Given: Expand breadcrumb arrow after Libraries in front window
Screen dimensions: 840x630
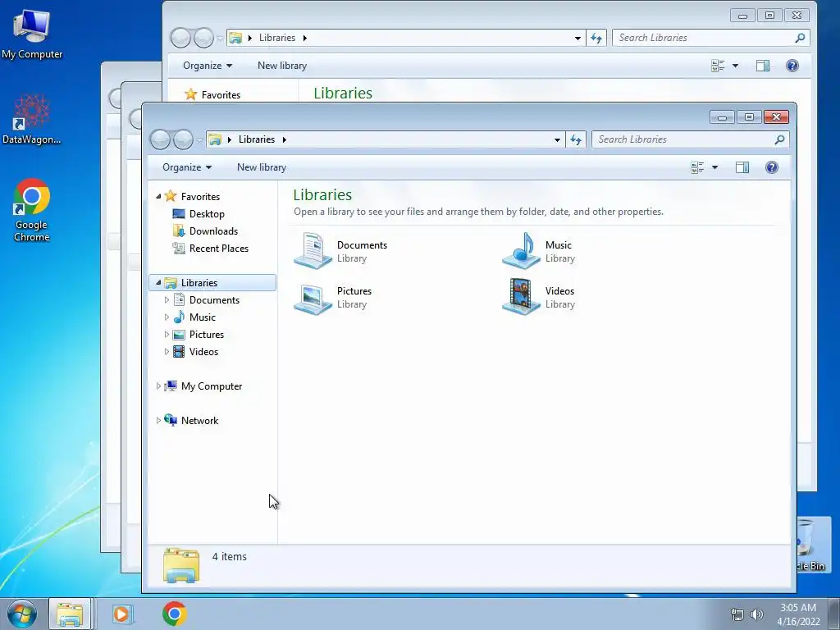Looking at the screenshot, I should pyautogui.click(x=285, y=139).
